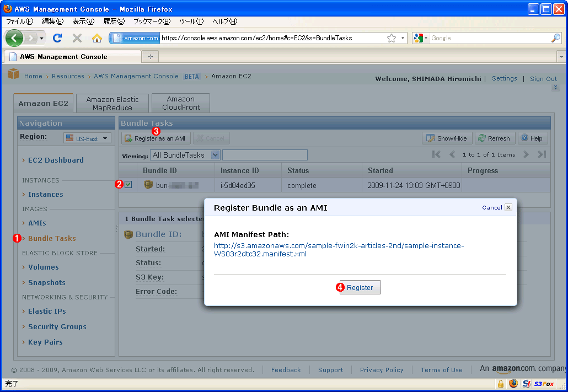This screenshot has width=568, height=392.
Task: Open the 表示(V) menu
Action: [83, 22]
